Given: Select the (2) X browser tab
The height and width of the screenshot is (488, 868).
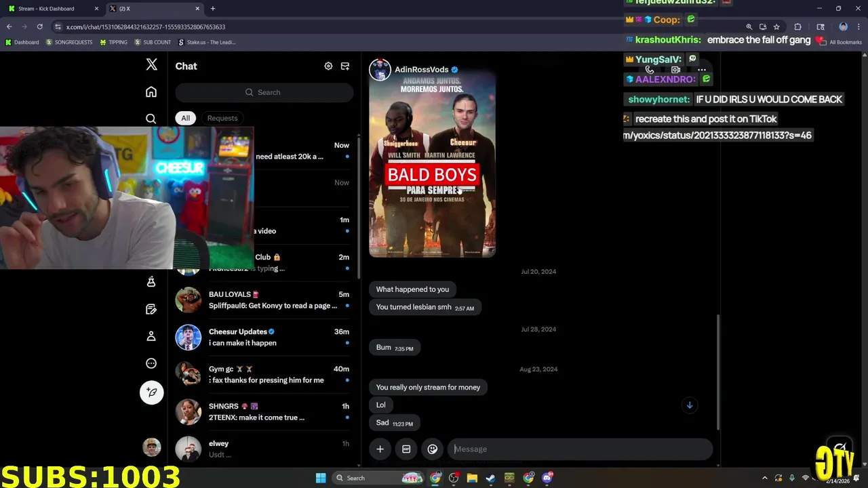Looking at the screenshot, I should tap(155, 8).
